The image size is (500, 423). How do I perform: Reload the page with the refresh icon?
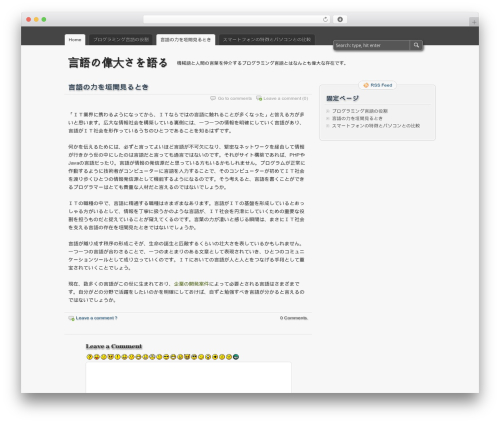[x=325, y=19]
